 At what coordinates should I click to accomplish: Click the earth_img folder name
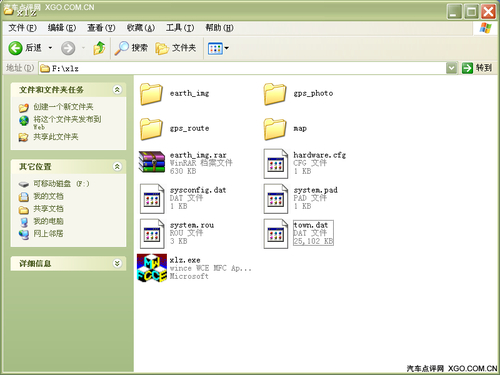[x=189, y=94]
